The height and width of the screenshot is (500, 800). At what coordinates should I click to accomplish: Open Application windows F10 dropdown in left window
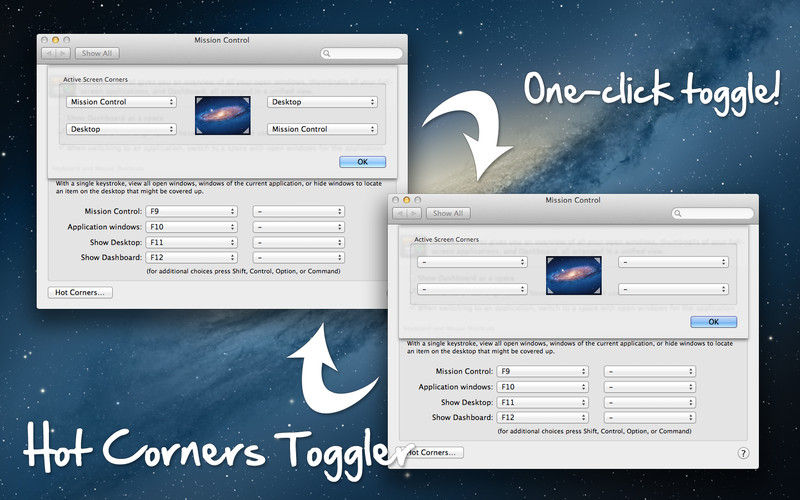click(x=191, y=227)
